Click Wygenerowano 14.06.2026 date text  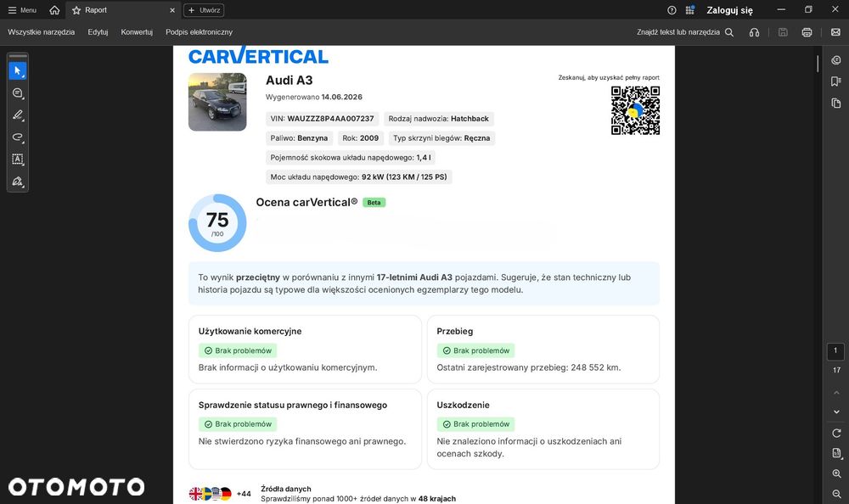coord(313,97)
